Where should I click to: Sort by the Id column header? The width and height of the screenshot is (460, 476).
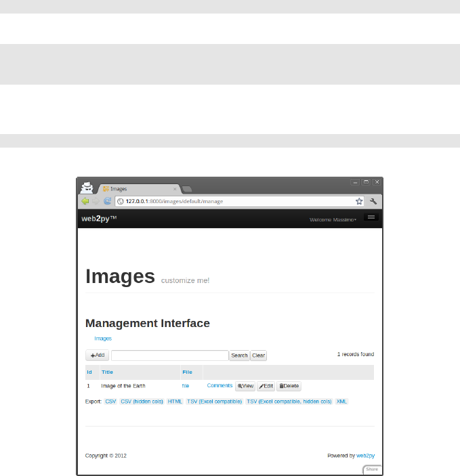click(89, 372)
